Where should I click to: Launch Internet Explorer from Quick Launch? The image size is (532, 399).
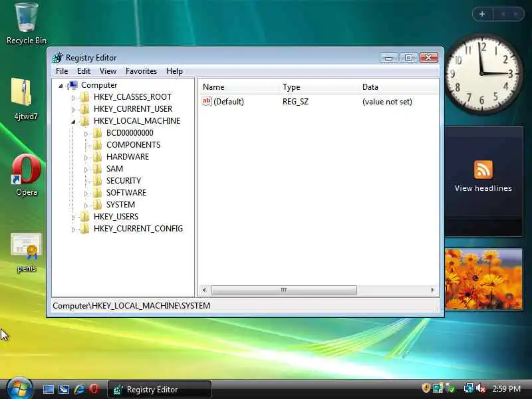pos(79,389)
